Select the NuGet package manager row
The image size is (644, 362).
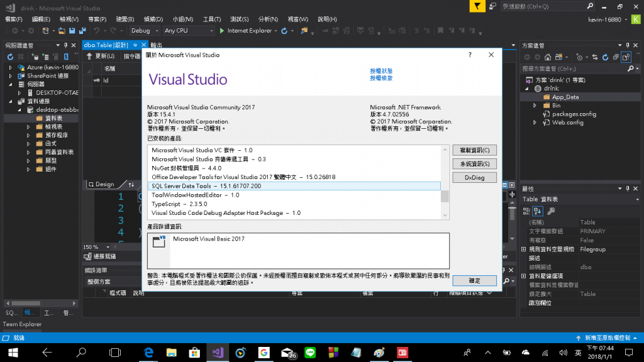186,168
